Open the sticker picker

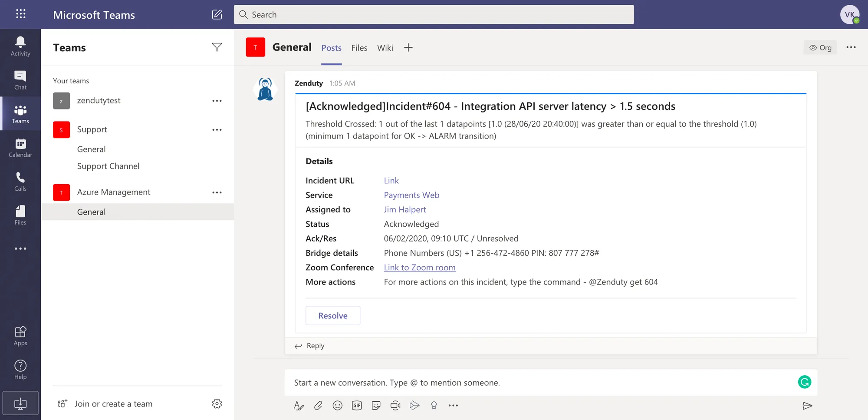(376, 405)
